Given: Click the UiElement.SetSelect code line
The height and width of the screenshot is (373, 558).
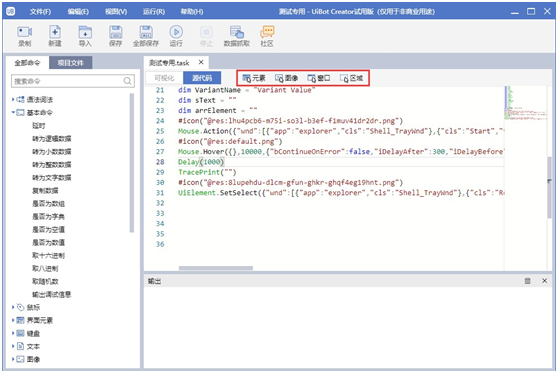Looking at the screenshot, I should (x=341, y=193).
